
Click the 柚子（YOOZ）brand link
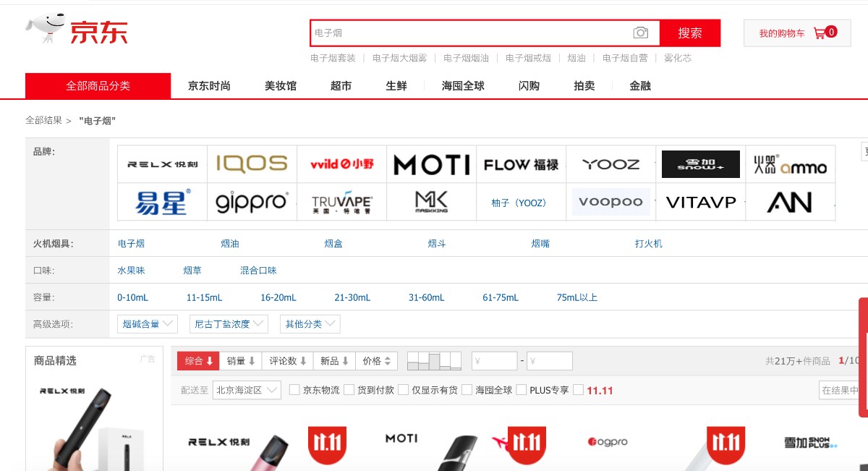(521, 203)
